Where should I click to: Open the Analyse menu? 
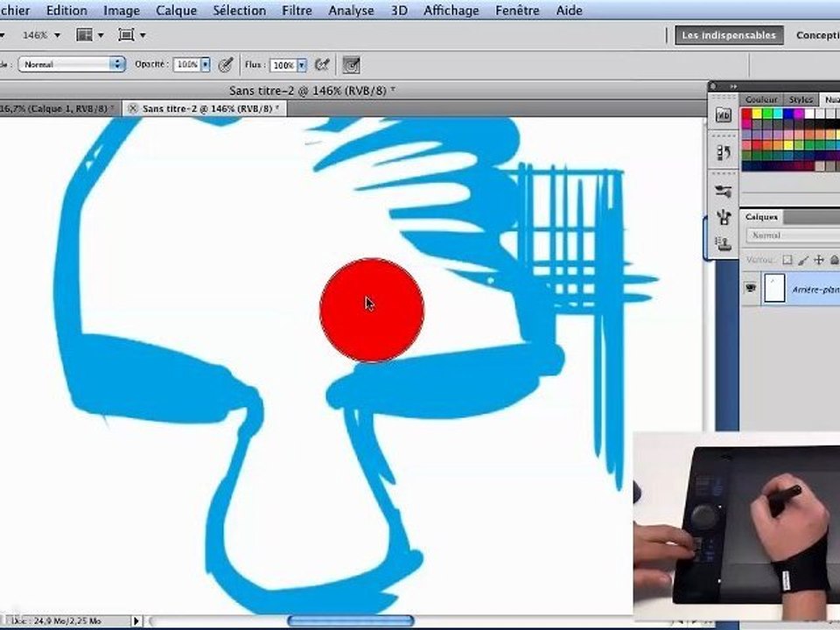tap(351, 10)
